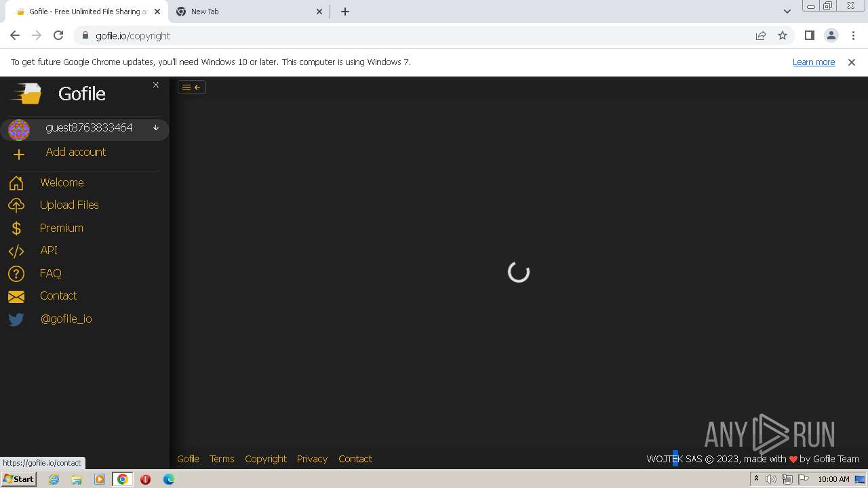Screen dimensions: 868x488
Task: Click the 10:00 AM taskbar clock
Action: point(833,479)
